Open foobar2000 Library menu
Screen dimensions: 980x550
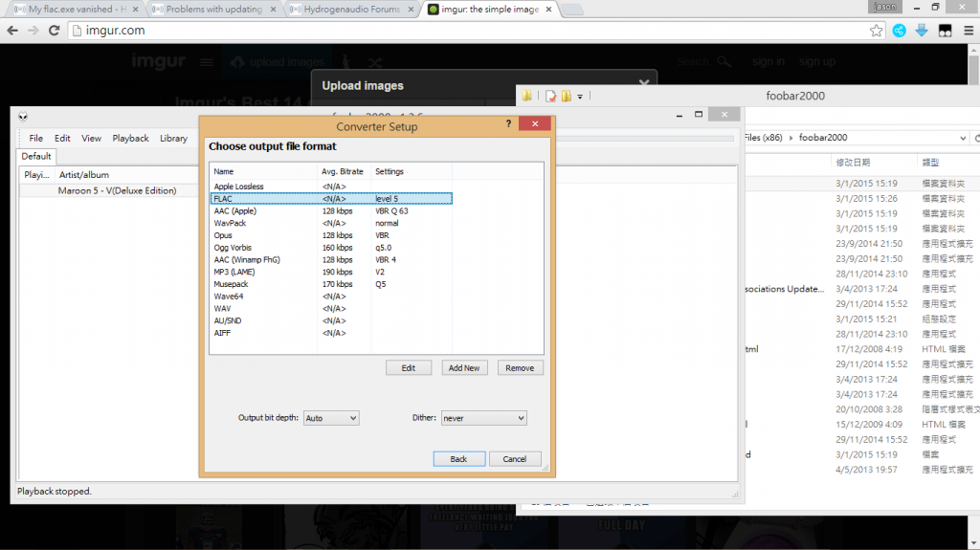tap(174, 138)
